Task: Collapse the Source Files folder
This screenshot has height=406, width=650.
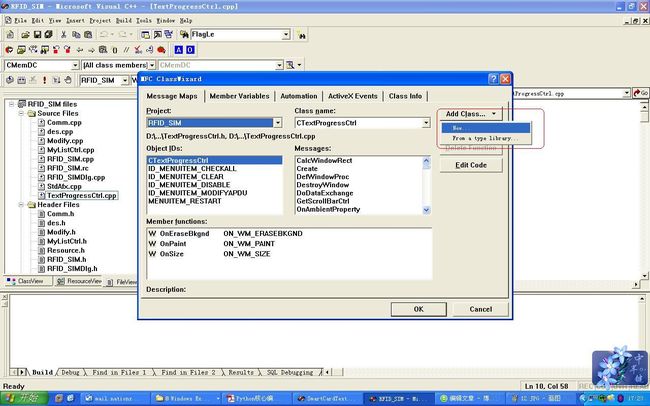Action: 21,113
